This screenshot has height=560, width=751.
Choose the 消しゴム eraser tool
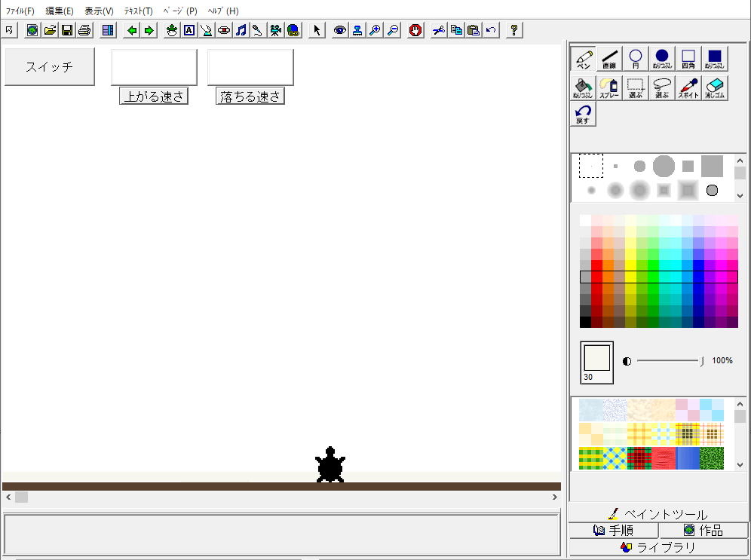pyautogui.click(x=714, y=89)
